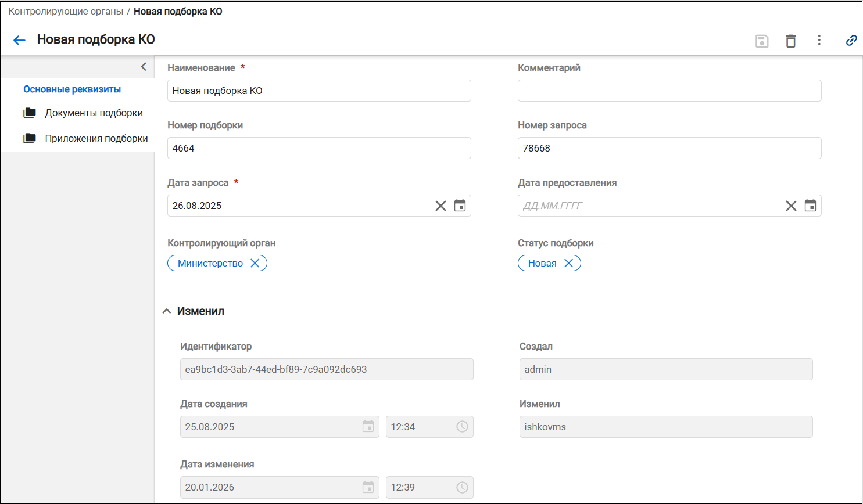The width and height of the screenshot is (863, 504).
Task: Click the Контролирующий орган label
Action: (x=221, y=243)
